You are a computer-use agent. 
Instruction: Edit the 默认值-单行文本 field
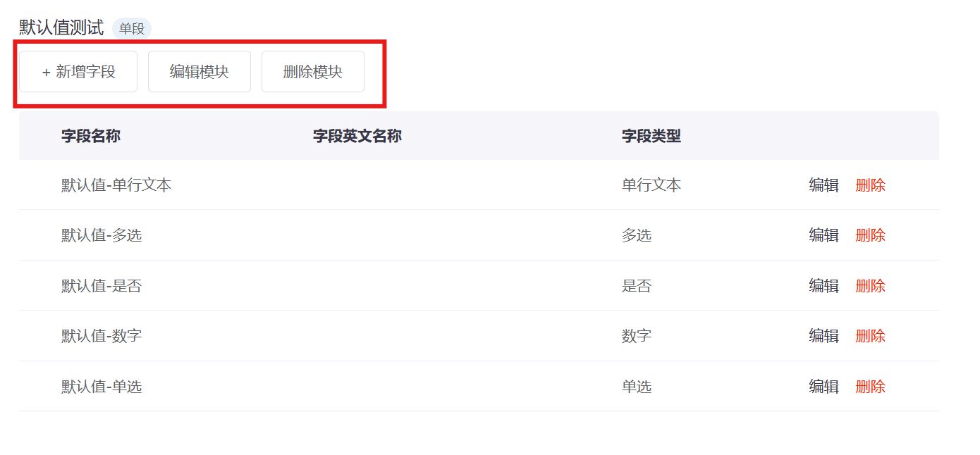[x=823, y=185]
